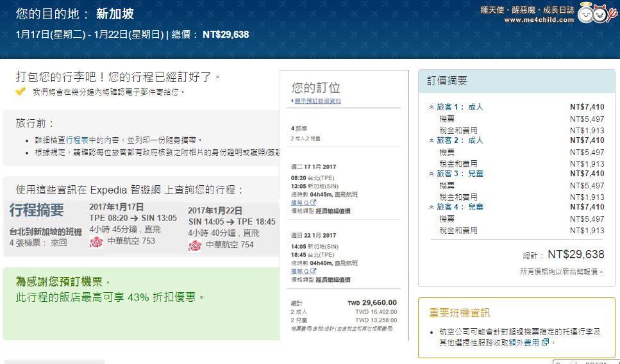The height and width of the screenshot is (364, 620).
Task: Select 訂價摘要 total amount NT$29,638
Action: (576, 254)
